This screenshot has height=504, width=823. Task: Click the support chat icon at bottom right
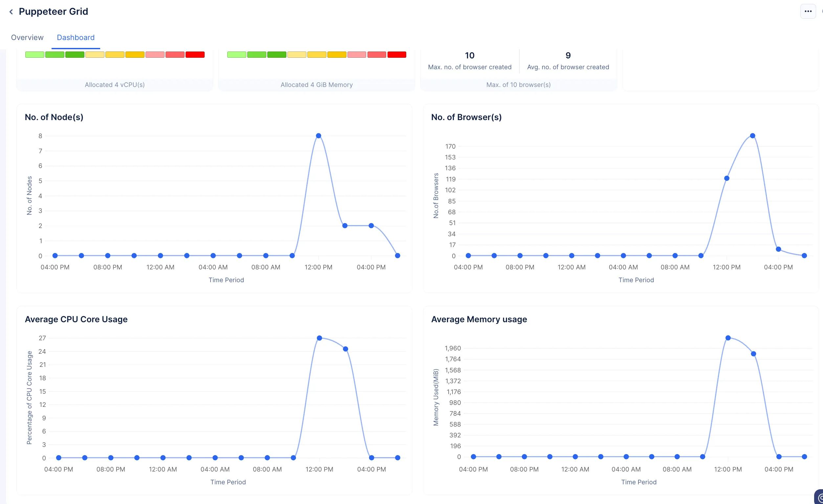tap(819, 497)
